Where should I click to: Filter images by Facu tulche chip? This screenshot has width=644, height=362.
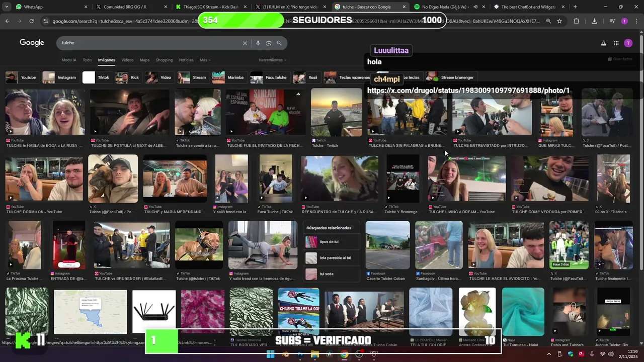pyautogui.click(x=269, y=77)
